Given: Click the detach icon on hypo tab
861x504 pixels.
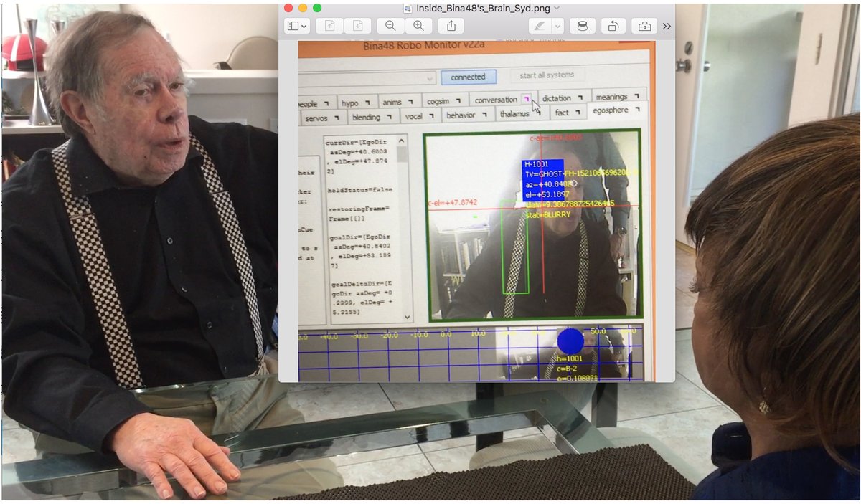Looking at the screenshot, I should click(367, 103).
